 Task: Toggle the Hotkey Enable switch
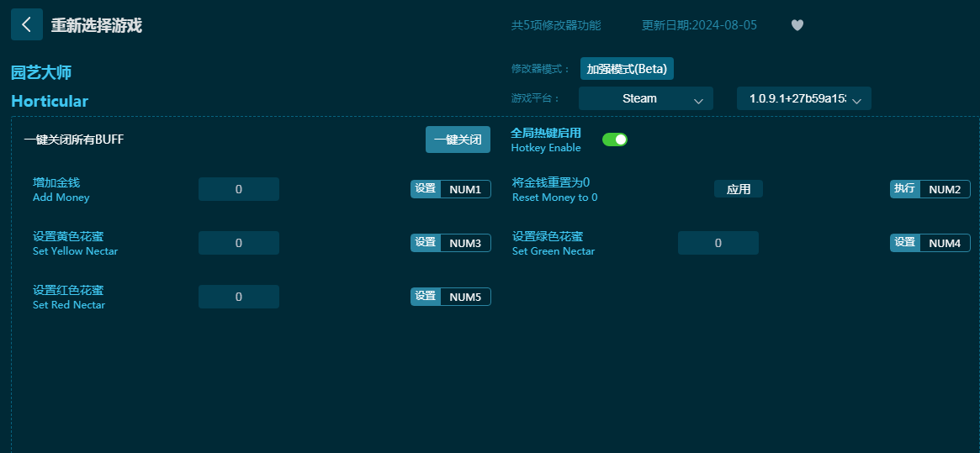615,140
